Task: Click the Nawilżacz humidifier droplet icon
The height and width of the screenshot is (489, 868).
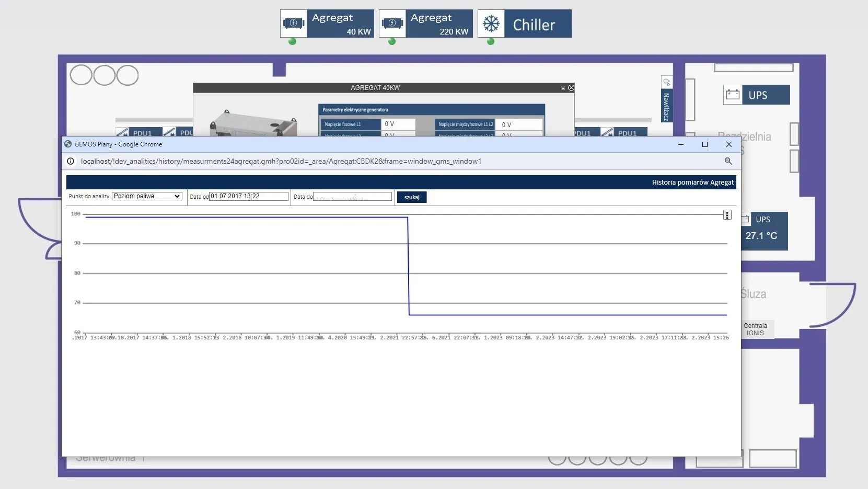Action: [666, 82]
